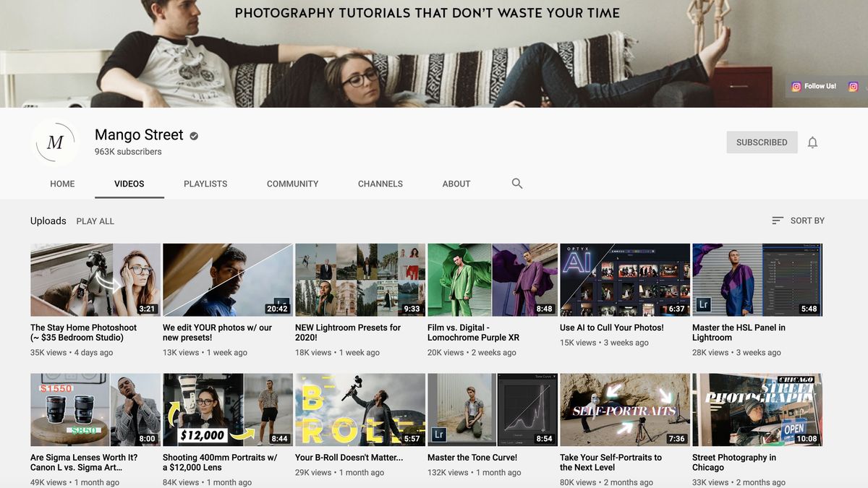Image resolution: width=868 pixels, height=488 pixels.
Task: Open the channel search icon
Action: click(x=516, y=184)
